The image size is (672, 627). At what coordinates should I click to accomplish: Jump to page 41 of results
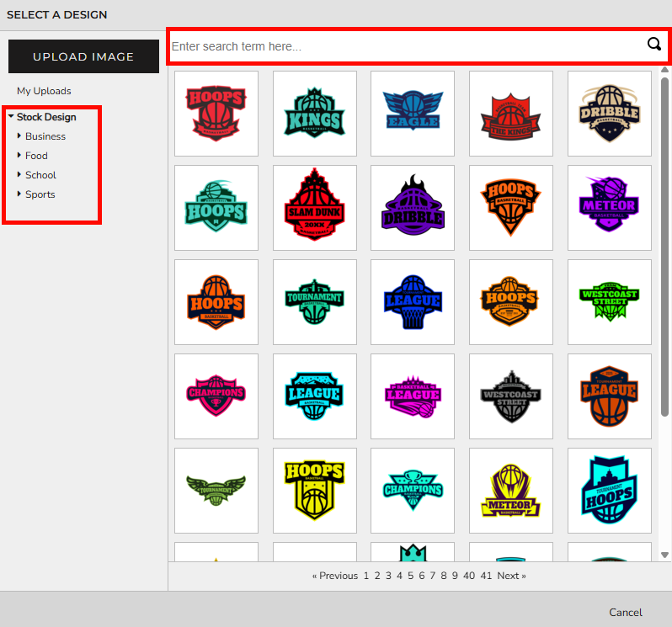486,576
